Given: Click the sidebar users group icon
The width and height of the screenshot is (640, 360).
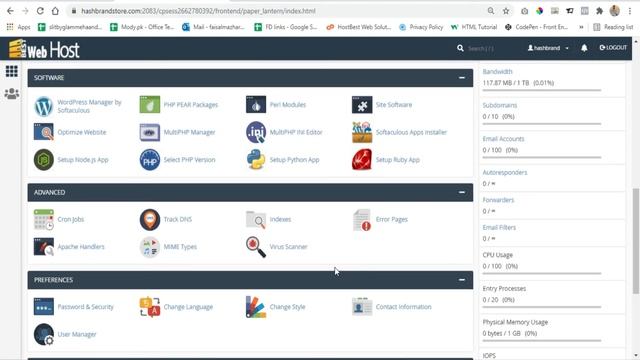Looking at the screenshot, I should [11, 93].
